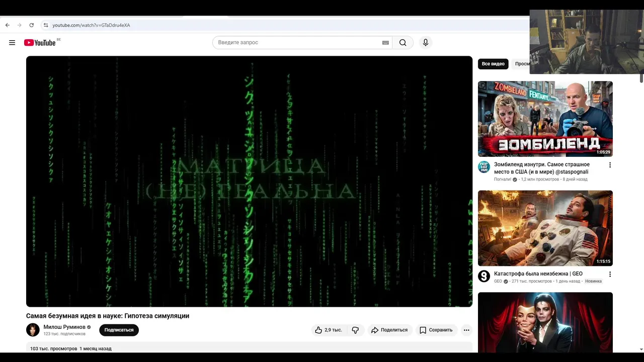Go to the YouTube home logo
The width and height of the screenshot is (644, 362).
[40, 43]
